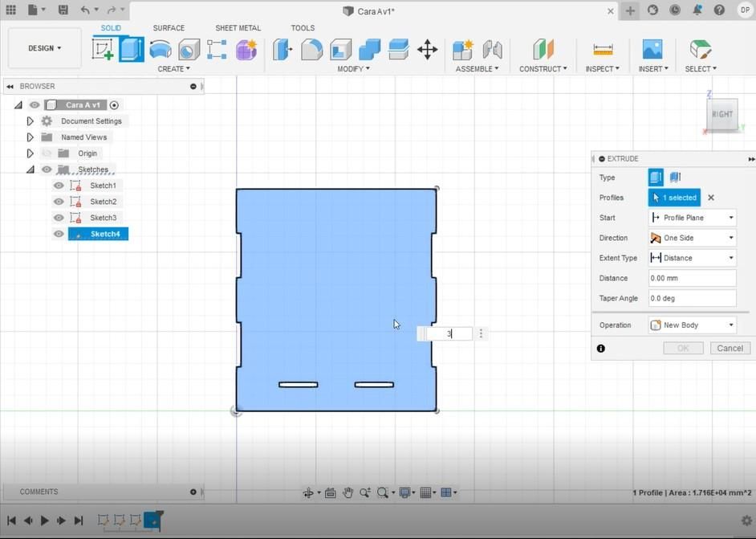This screenshot has height=539, width=756.
Task: Select the Press Pull tool
Action: click(282, 50)
